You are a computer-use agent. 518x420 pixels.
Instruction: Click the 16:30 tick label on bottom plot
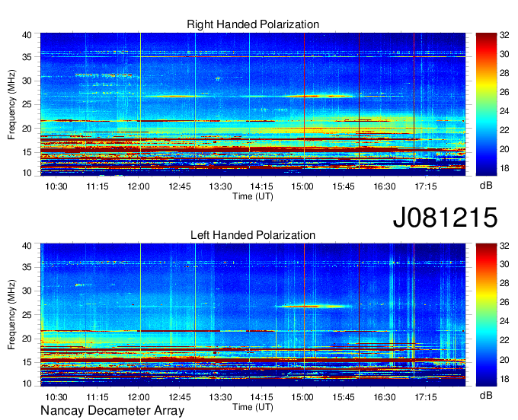(385, 397)
